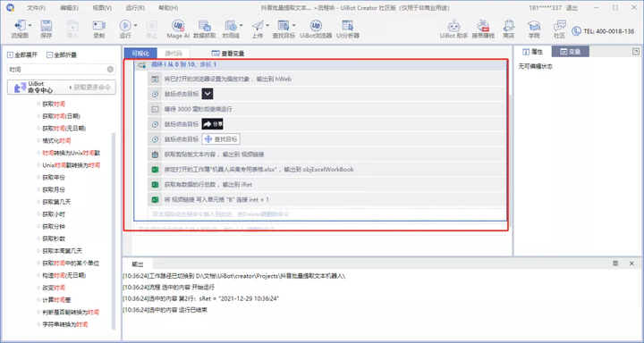Viewport: 644px width, 343px height.
Task: Select the 绑定打开的工作簿 flow row
Action: coord(327,170)
